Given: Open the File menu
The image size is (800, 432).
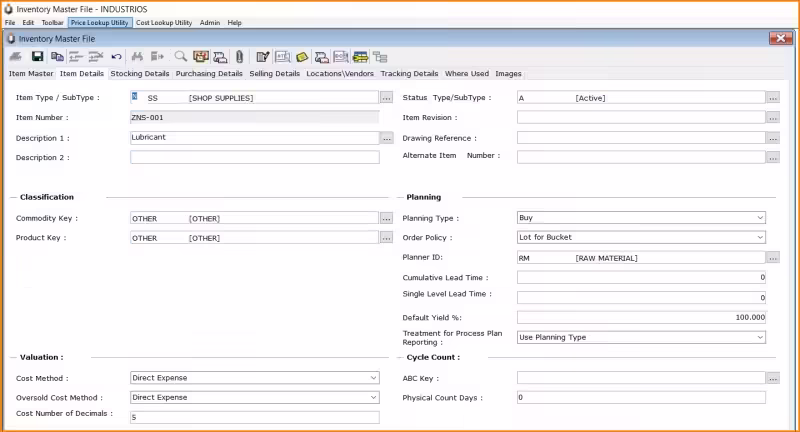Looking at the screenshot, I should [x=10, y=22].
